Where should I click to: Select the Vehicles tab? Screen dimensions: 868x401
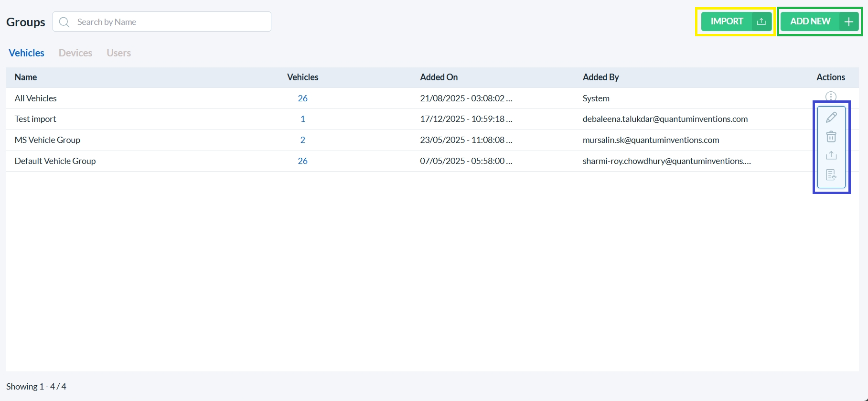[26, 53]
